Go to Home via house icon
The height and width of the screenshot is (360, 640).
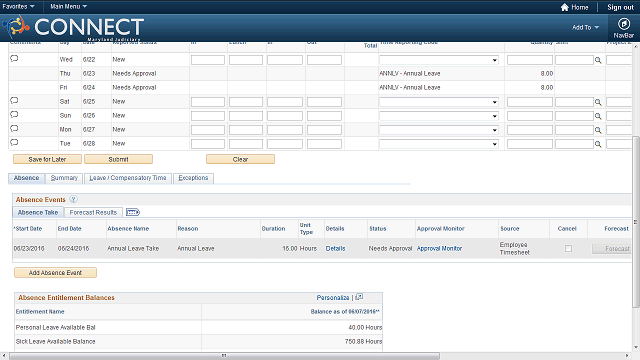click(x=564, y=7)
